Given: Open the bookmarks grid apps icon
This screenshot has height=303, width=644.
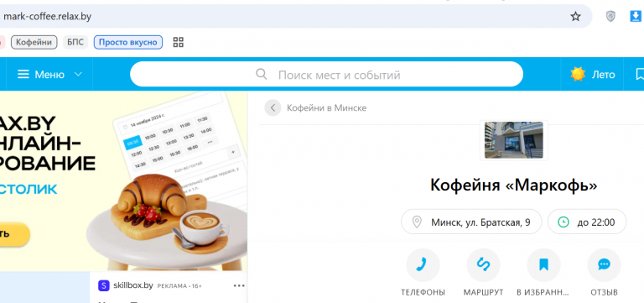Looking at the screenshot, I should coord(179,42).
